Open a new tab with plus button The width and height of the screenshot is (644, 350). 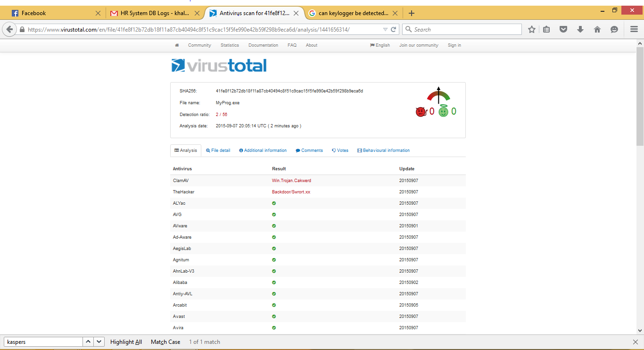412,13
